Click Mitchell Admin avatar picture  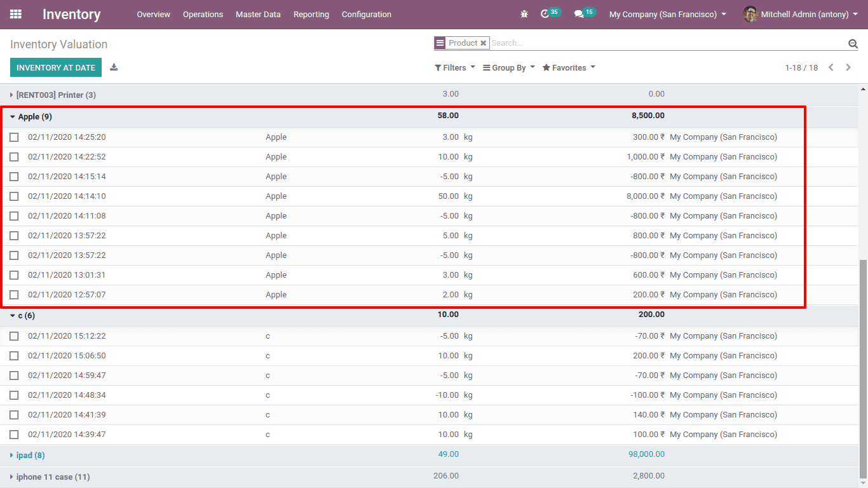pyautogui.click(x=750, y=14)
